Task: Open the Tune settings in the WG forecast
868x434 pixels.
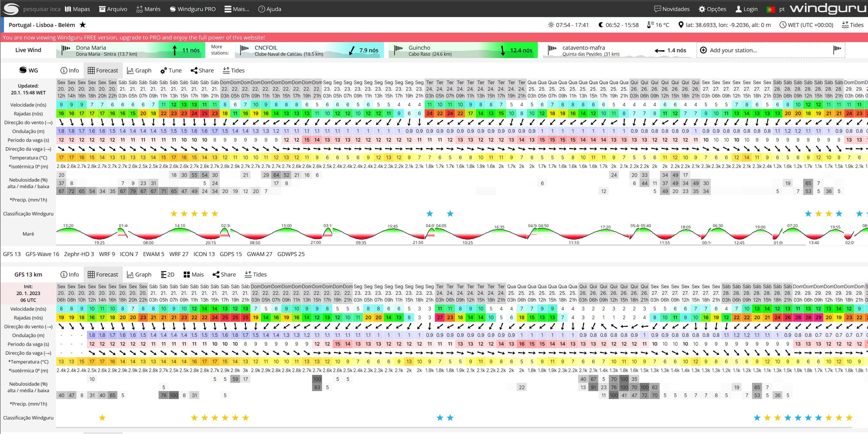Action: [x=171, y=71]
